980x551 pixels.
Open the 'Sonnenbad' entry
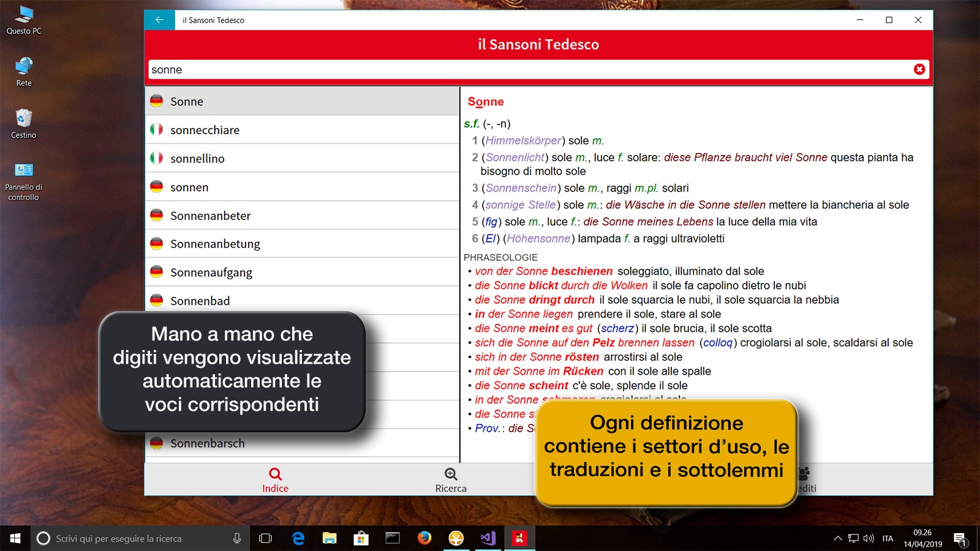302,301
